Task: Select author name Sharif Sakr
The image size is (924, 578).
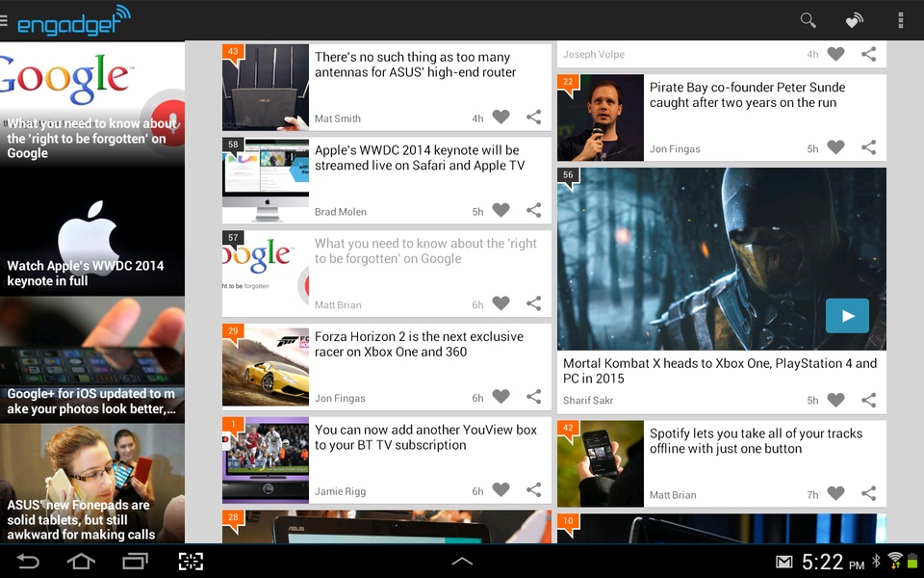Action: (588, 401)
